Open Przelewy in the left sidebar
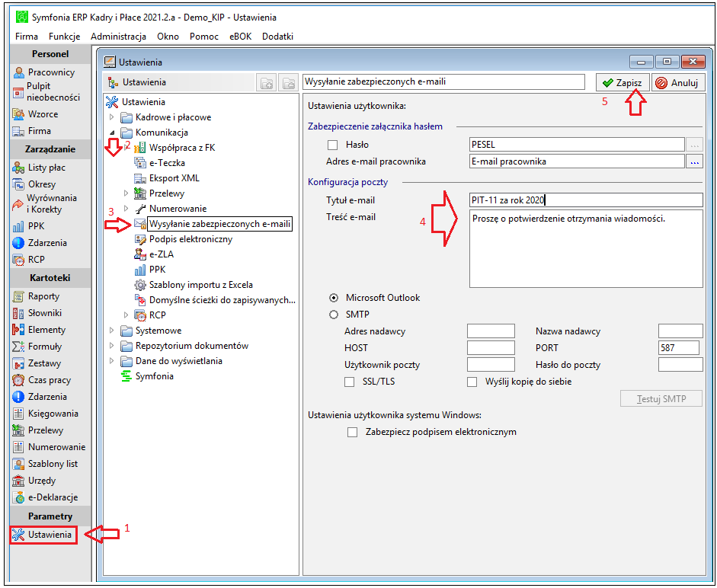717x588 pixels. [x=38, y=430]
